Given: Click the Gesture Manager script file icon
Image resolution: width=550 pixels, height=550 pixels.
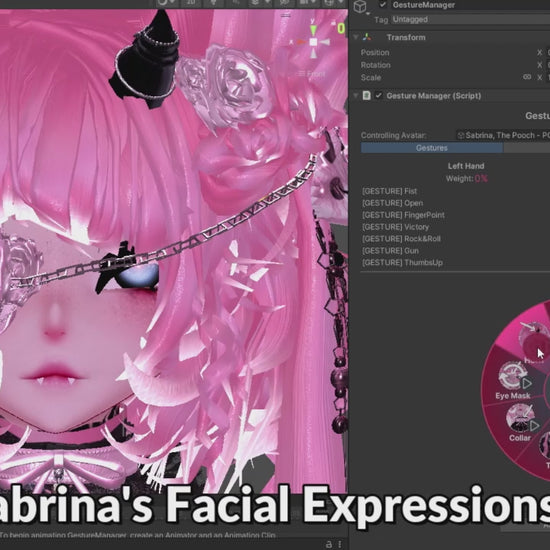Looking at the screenshot, I should point(367,95).
